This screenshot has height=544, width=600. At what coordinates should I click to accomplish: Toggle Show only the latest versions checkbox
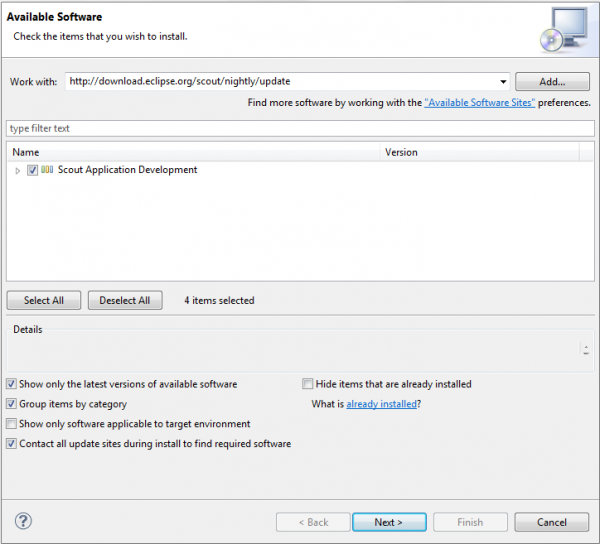11,384
